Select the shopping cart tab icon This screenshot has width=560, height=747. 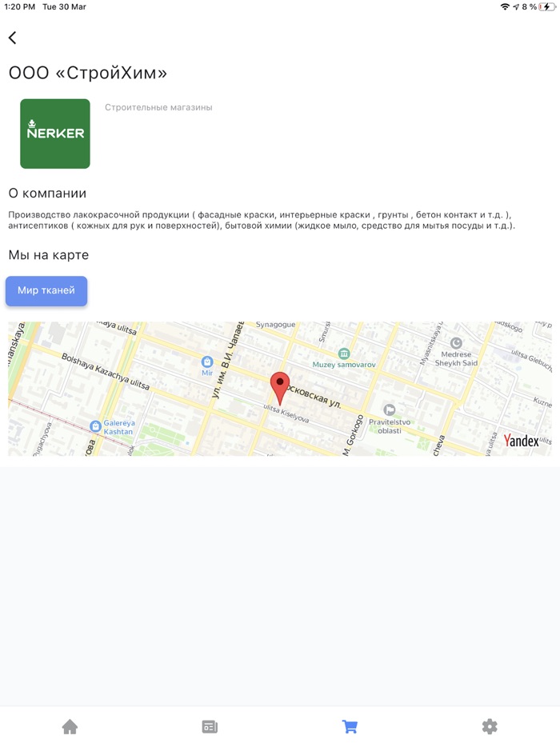point(350,726)
